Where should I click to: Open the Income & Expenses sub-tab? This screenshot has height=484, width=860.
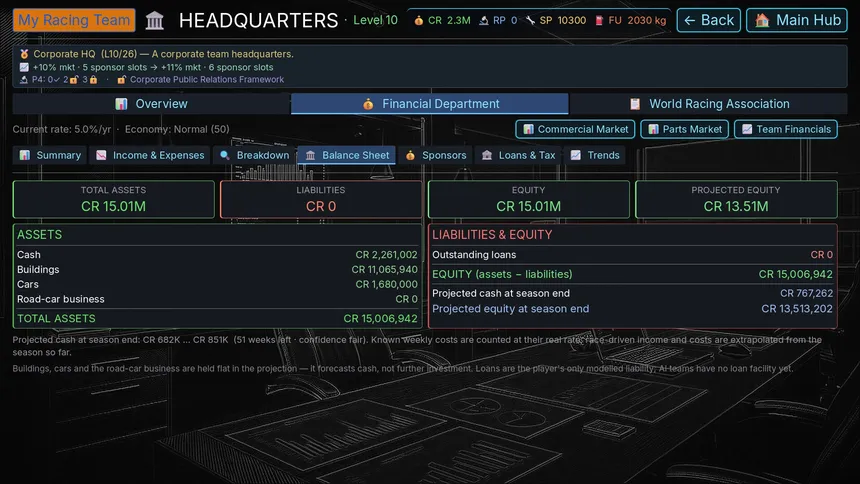pos(150,155)
